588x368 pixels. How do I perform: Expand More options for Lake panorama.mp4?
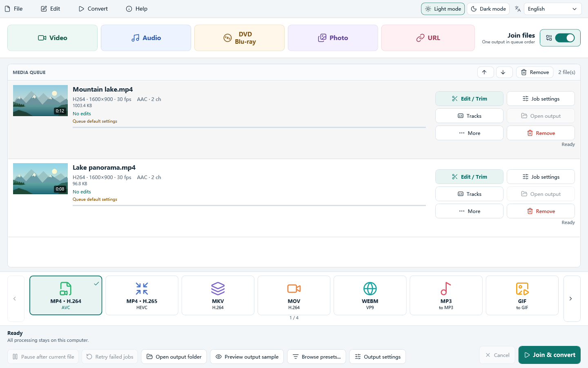click(469, 211)
